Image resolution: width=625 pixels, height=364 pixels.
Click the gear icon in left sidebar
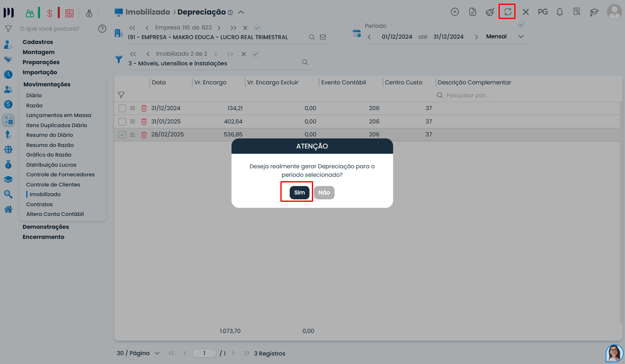[8, 150]
